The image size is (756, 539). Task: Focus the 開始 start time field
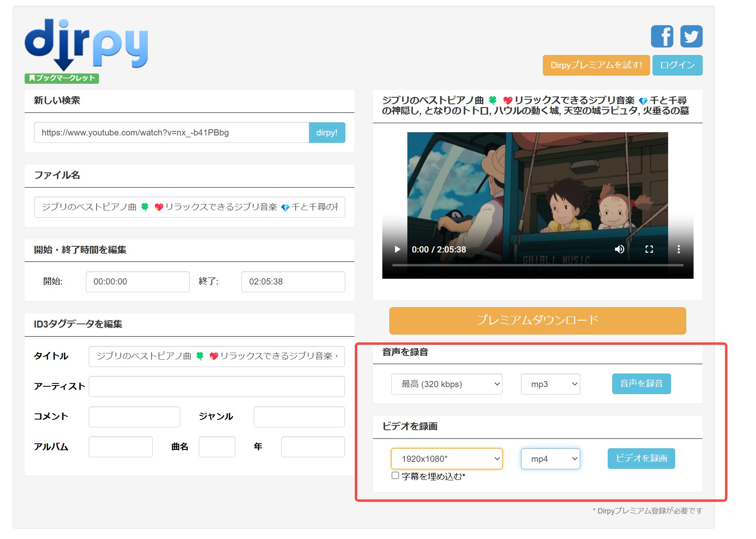point(138,282)
